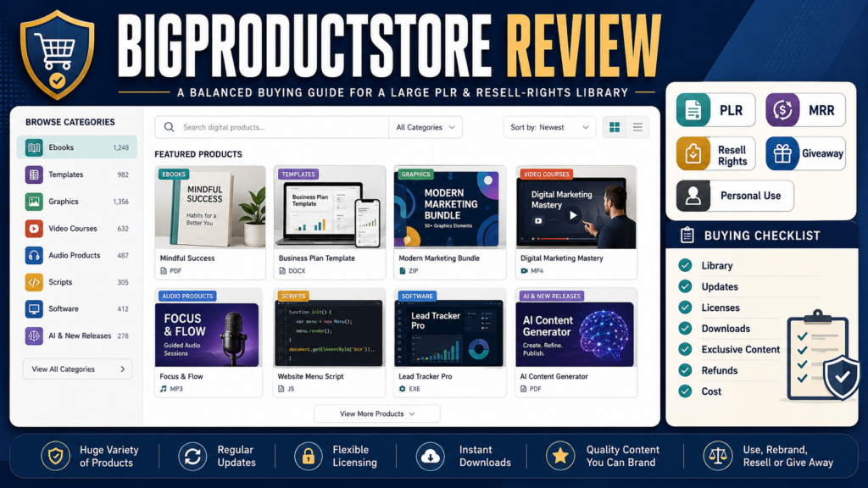Viewport: 868px width, 488px height.
Task: Click the shopping cart shield logo
Action: (57, 55)
